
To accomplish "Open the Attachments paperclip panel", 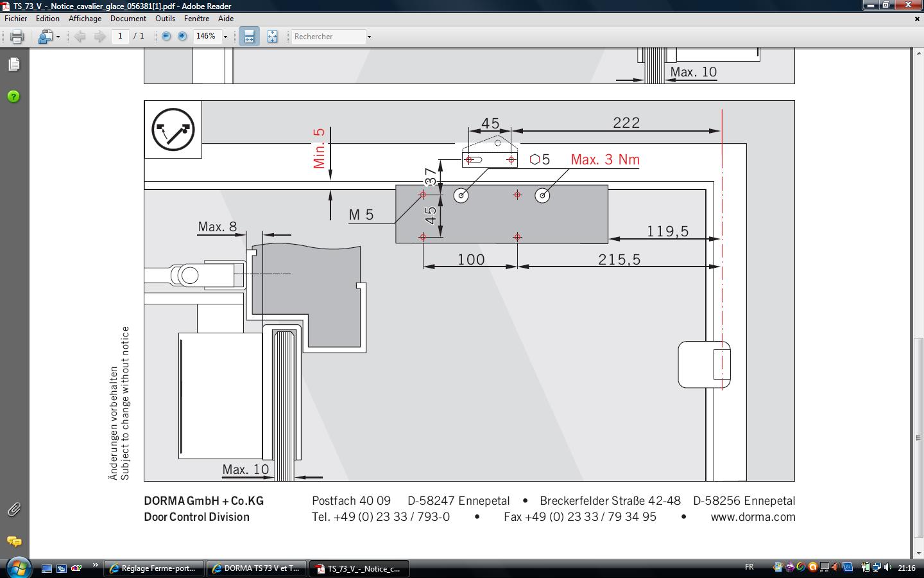I will point(14,509).
